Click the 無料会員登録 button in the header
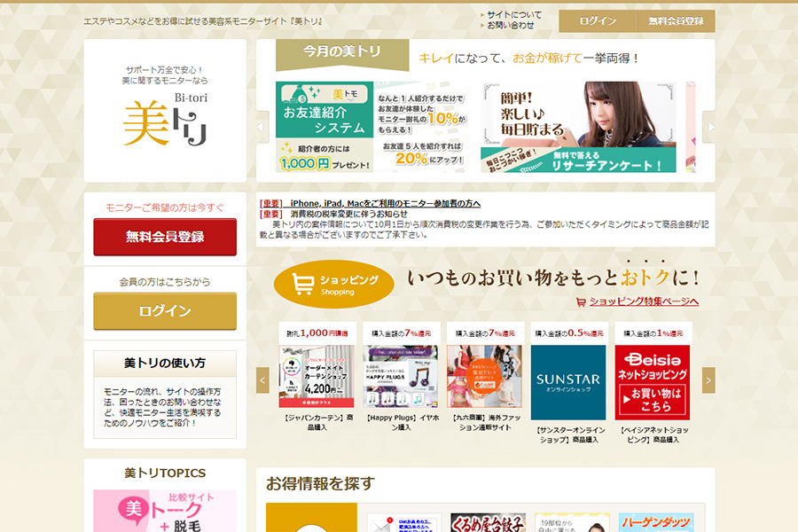Image resolution: width=798 pixels, height=532 pixels. pyautogui.click(x=676, y=21)
